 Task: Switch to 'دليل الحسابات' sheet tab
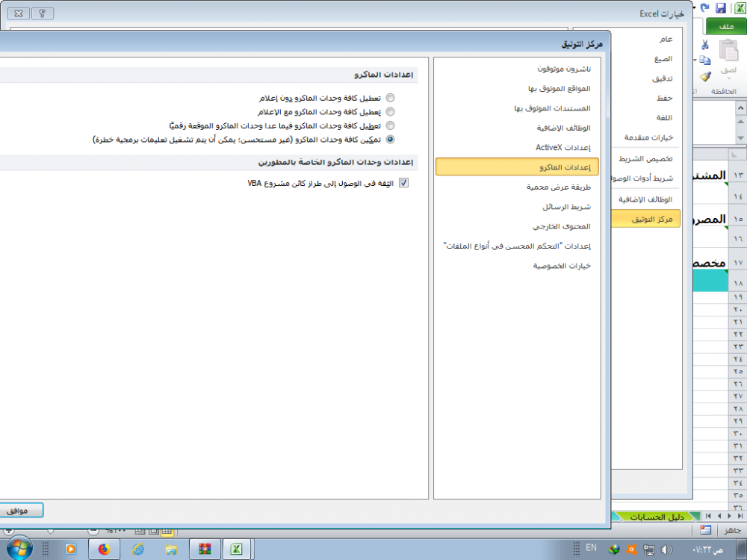pos(657,517)
